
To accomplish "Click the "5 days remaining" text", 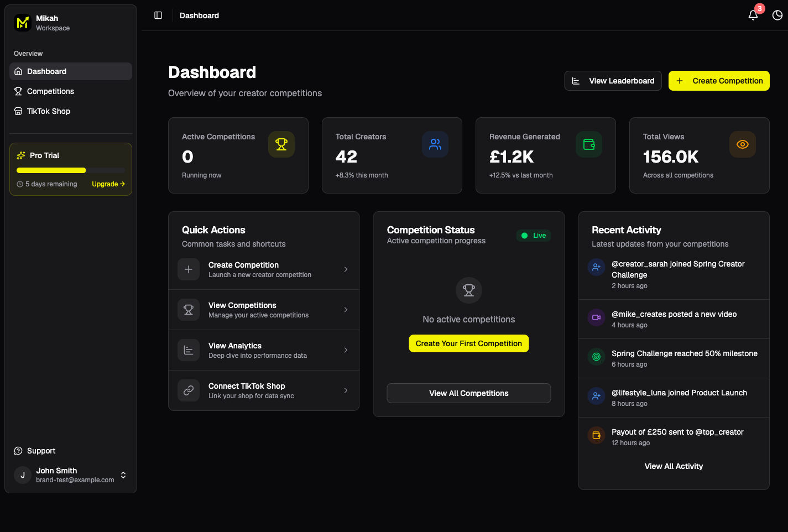I will pyautogui.click(x=51, y=184).
